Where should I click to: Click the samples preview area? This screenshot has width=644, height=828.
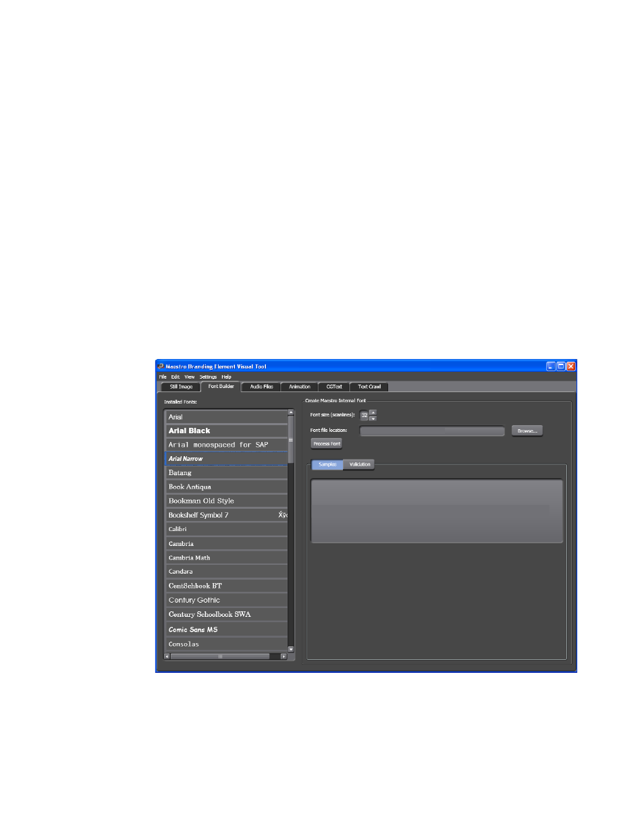[x=437, y=511]
